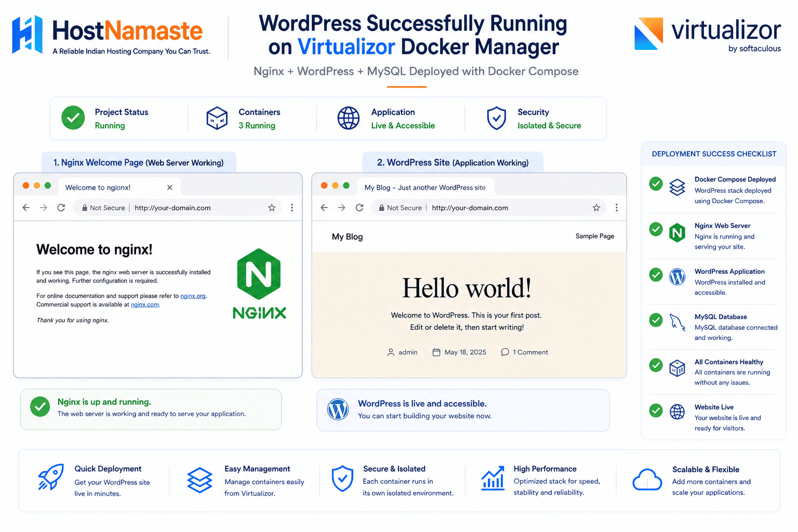Click the '2. WordPress Site' section tab
Screen dimensions: 798x532
click(453, 163)
